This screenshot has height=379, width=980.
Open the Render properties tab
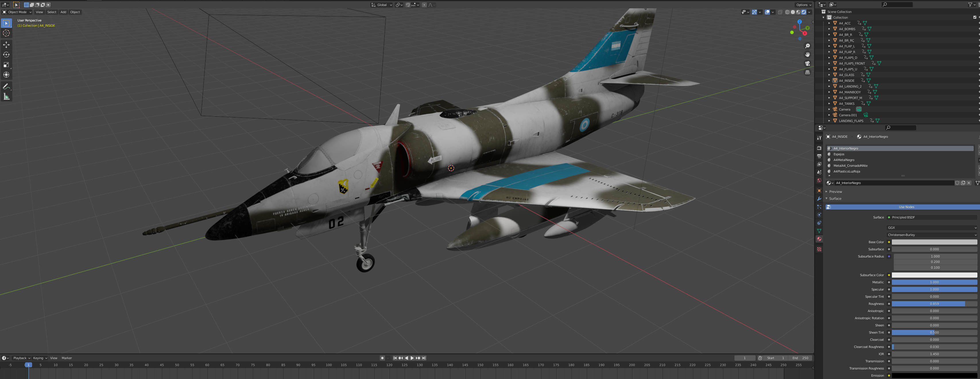click(x=819, y=148)
